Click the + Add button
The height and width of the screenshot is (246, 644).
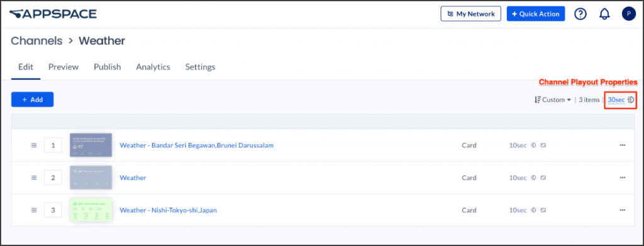pos(33,100)
